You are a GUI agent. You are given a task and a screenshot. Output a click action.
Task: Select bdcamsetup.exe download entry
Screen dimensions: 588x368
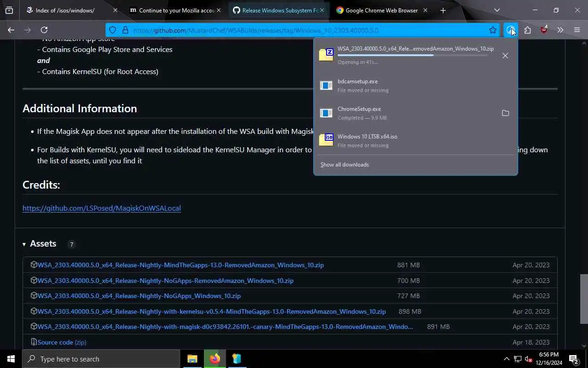coord(415,86)
